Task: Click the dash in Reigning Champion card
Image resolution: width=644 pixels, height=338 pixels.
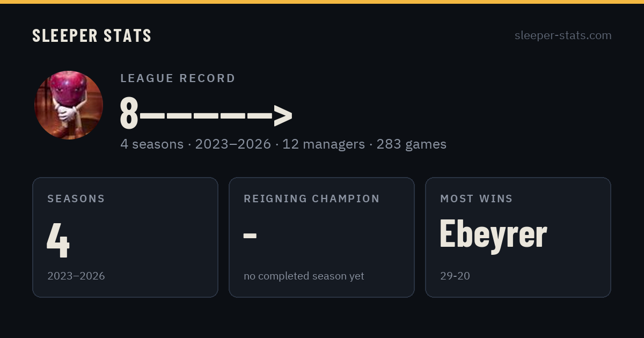Action: [250, 236]
